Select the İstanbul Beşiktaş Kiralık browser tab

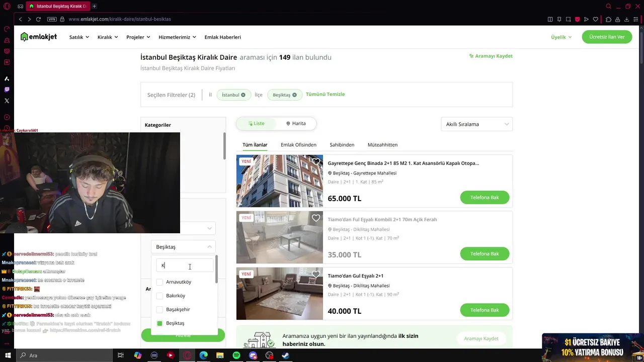point(58,6)
